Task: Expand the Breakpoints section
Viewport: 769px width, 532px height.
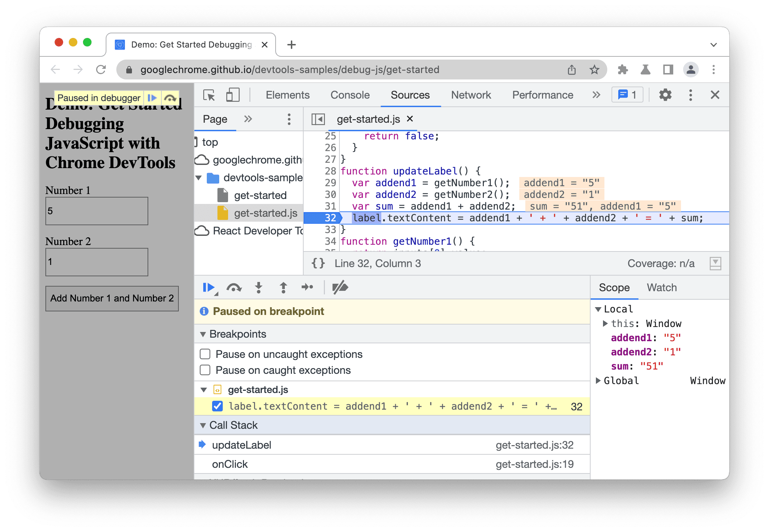Action: point(205,333)
